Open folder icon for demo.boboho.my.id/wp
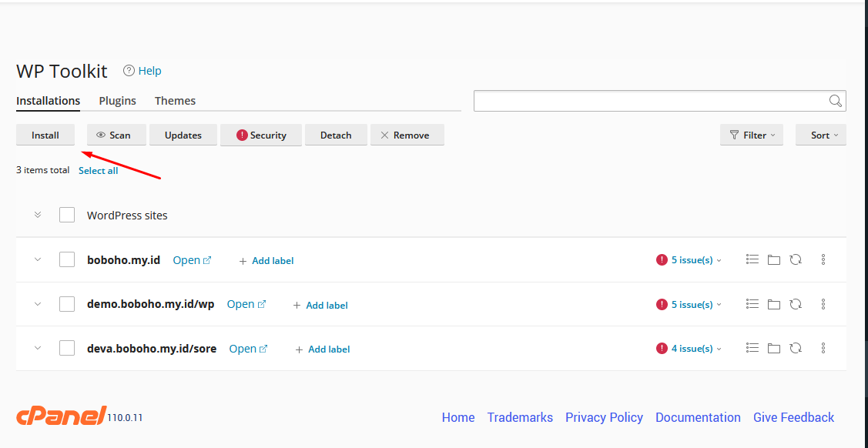The width and height of the screenshot is (868, 448). tap(774, 303)
